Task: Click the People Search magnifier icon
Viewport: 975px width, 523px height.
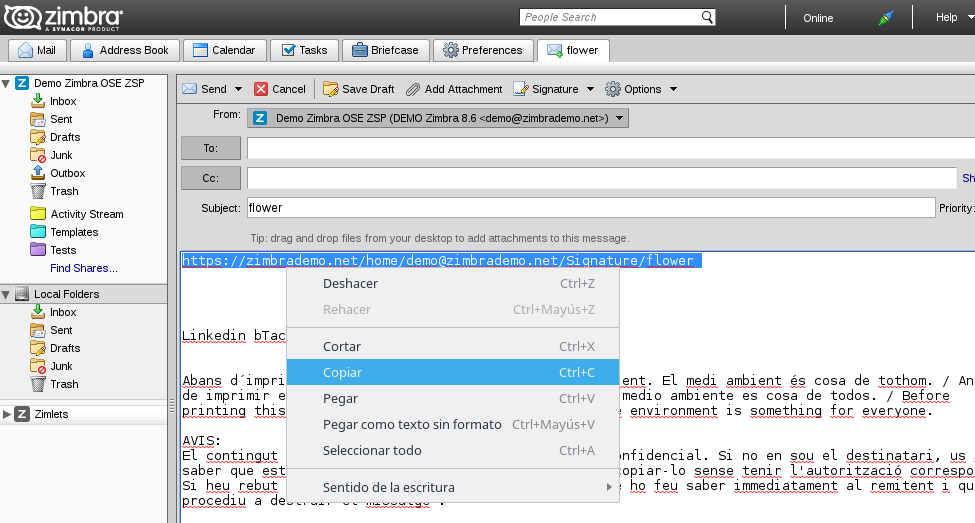Action: coord(707,17)
